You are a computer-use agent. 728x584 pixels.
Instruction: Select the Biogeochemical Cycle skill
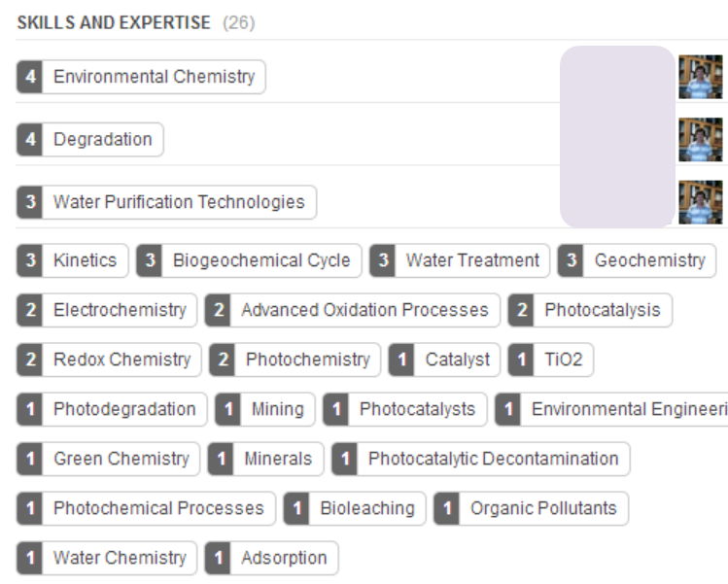[260, 260]
